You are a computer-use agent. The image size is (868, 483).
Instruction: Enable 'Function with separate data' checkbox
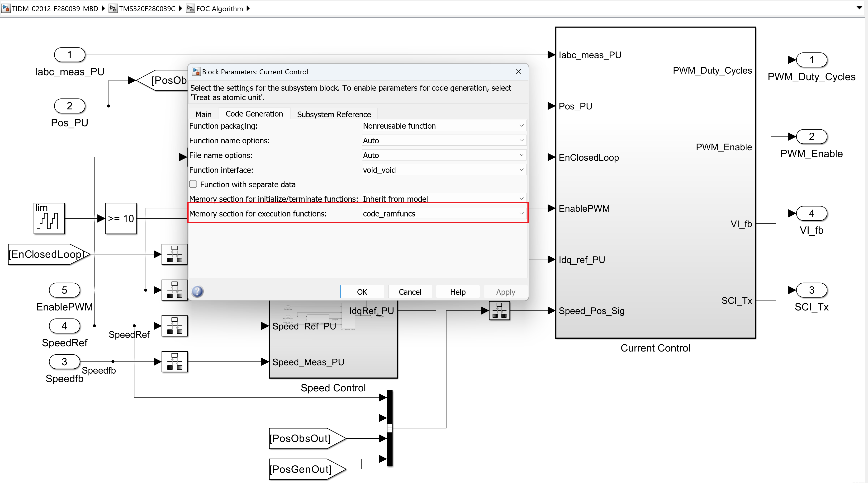click(x=193, y=184)
